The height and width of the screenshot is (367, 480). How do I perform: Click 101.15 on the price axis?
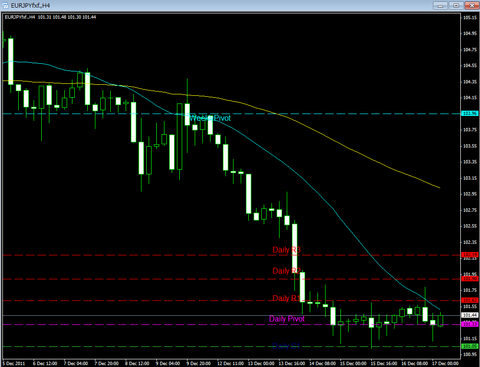tap(470, 339)
